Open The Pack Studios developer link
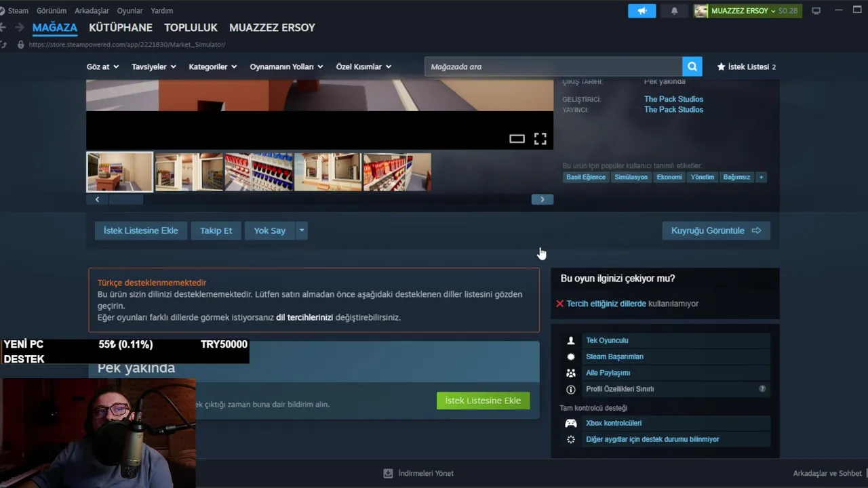Viewport: 868px width, 488px height. [673, 99]
